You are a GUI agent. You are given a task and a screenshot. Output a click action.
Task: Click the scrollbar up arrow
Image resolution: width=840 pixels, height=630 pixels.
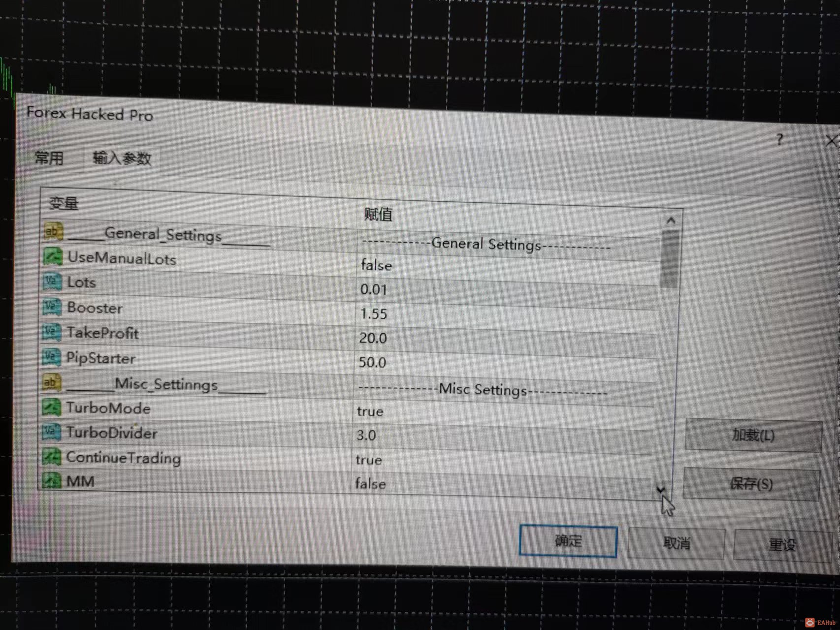pyautogui.click(x=671, y=220)
